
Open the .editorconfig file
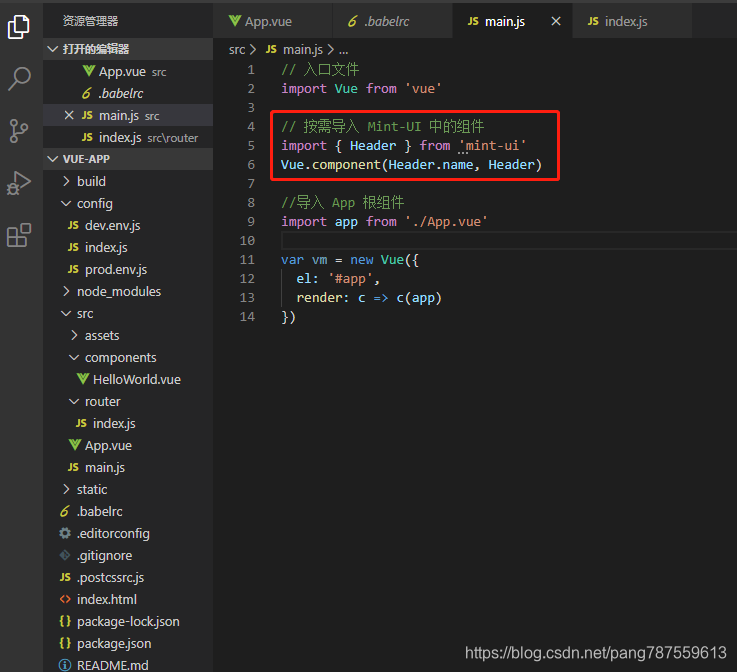pyautogui.click(x=128, y=533)
